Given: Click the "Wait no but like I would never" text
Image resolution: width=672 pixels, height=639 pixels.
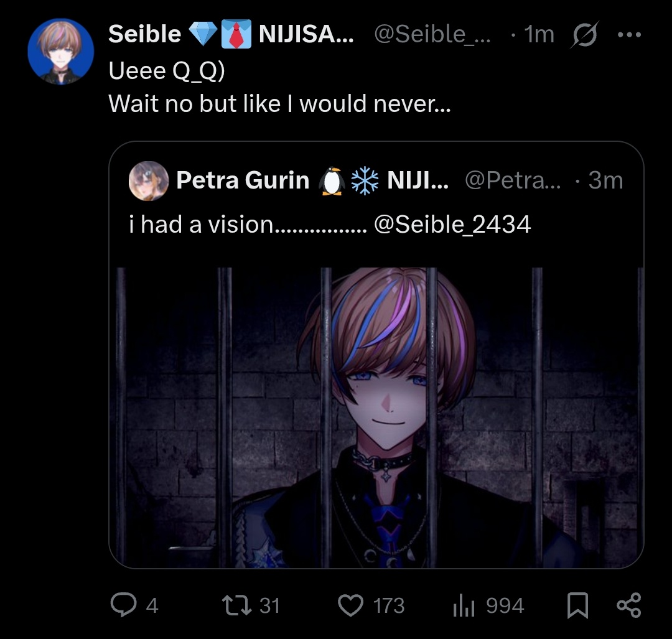Looking at the screenshot, I should click(279, 103).
